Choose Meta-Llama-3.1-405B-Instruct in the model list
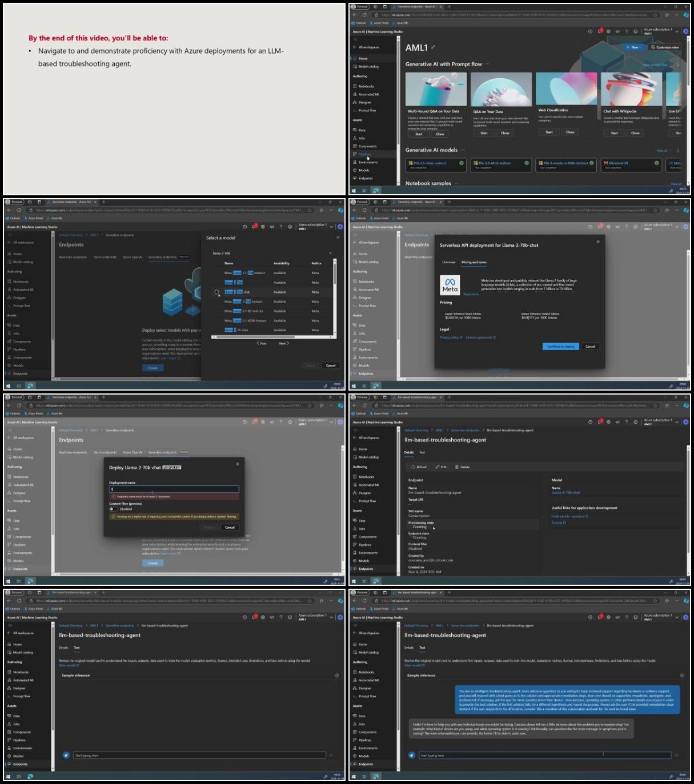 pyautogui.click(x=246, y=320)
